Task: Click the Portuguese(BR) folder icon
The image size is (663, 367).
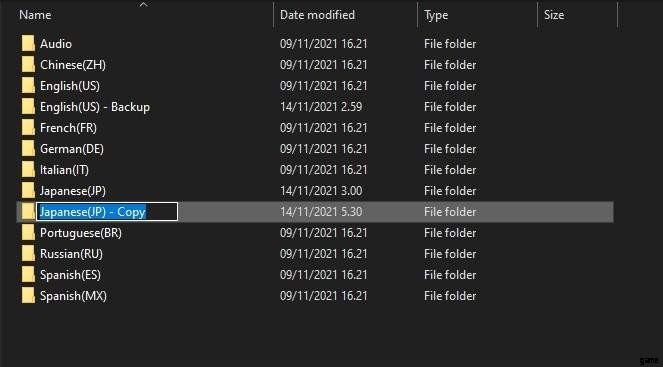Action: pyautogui.click(x=28, y=233)
